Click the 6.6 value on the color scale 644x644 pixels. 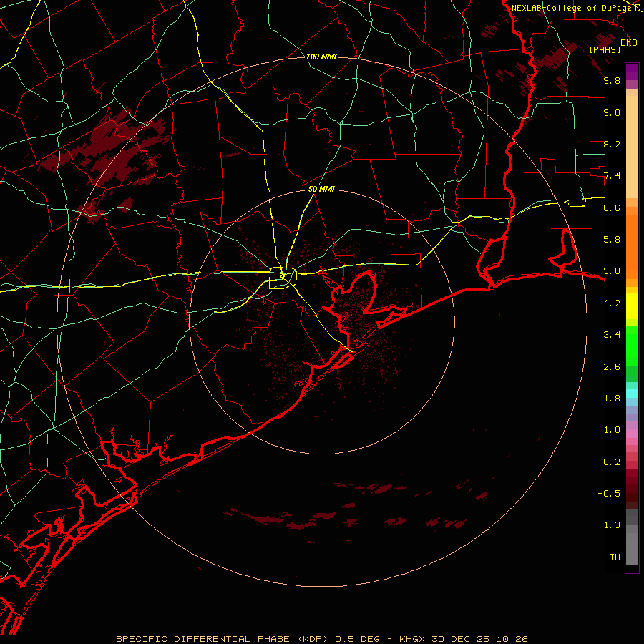pyautogui.click(x=612, y=208)
